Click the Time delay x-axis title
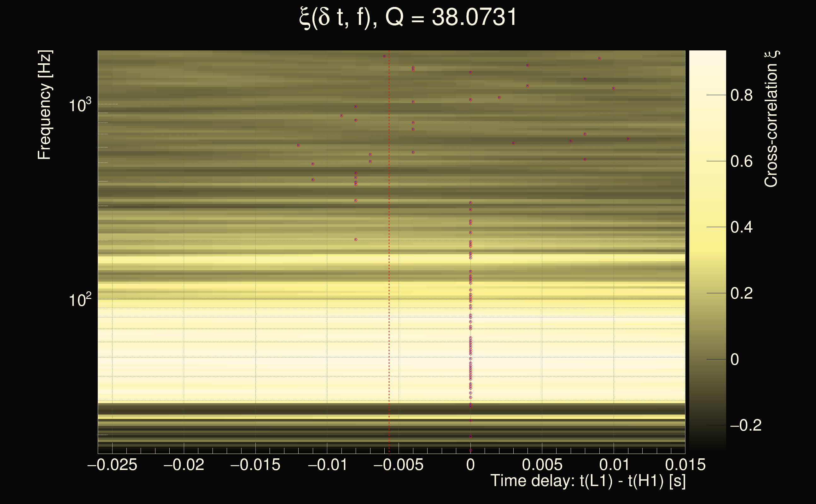The image size is (816, 504). 588,481
